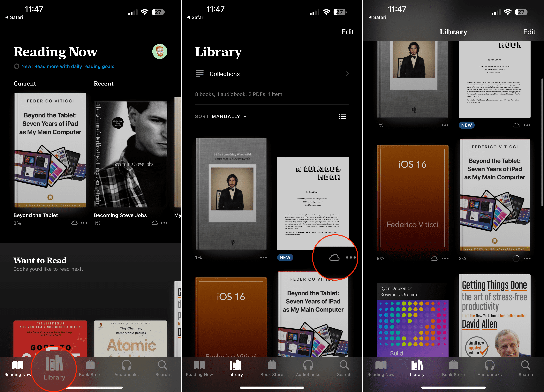Tap the Wi-Fi status icon on Reading Now screen
The width and height of the screenshot is (544, 392).
145,12
